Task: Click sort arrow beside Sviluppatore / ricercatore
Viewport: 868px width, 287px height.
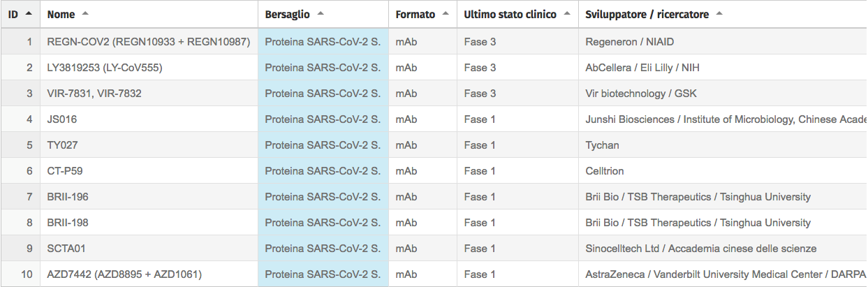Action: [719, 14]
